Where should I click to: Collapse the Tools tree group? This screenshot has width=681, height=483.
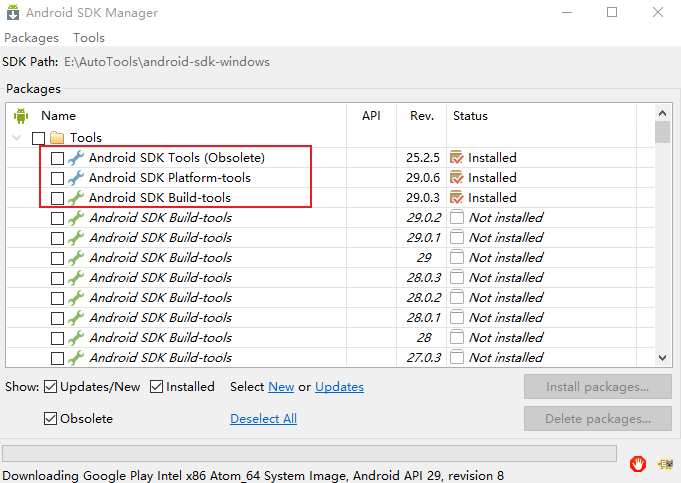pyautogui.click(x=17, y=138)
